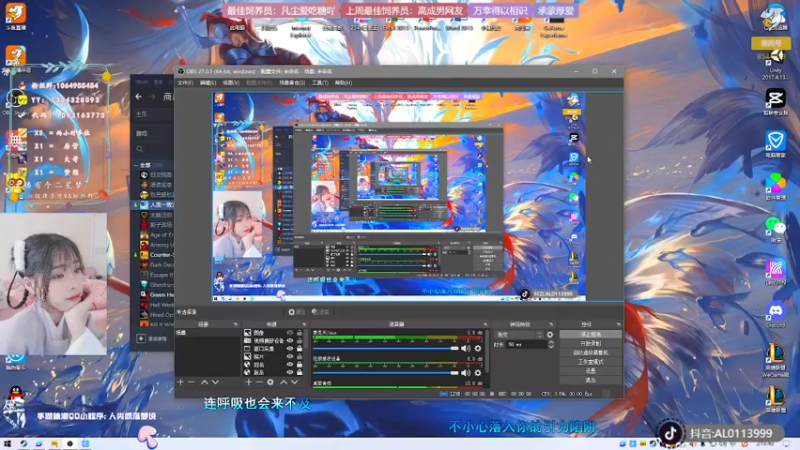Go back using Steam's back arrow
Screen dimensions: 800x450
tap(139, 96)
